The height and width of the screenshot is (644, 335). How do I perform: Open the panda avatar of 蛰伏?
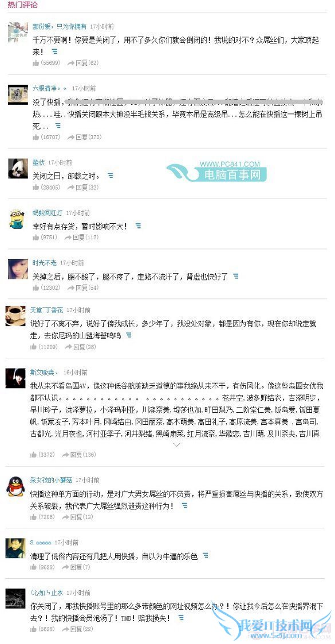18,168
